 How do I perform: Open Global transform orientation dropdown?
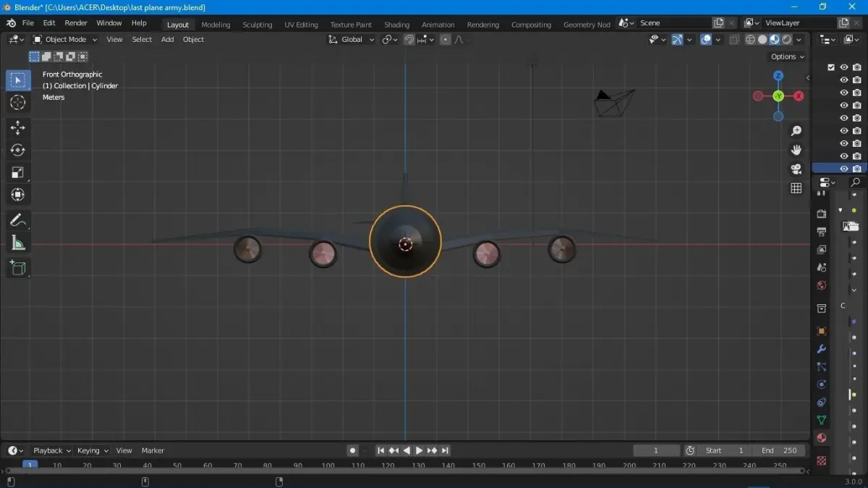352,40
